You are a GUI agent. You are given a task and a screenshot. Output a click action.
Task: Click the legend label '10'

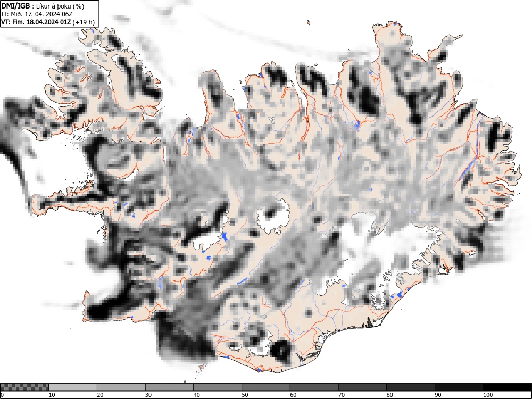(52, 395)
